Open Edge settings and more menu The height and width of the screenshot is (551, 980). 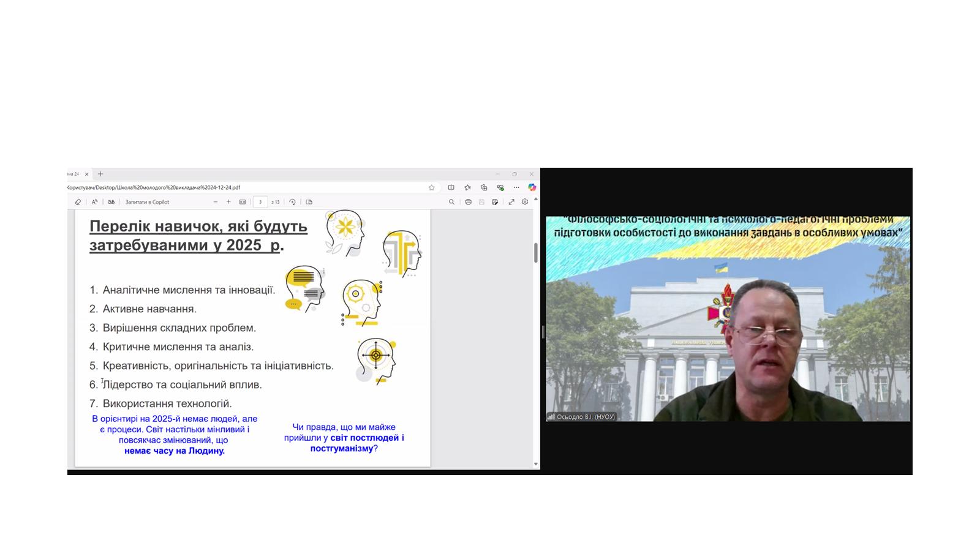click(x=516, y=187)
